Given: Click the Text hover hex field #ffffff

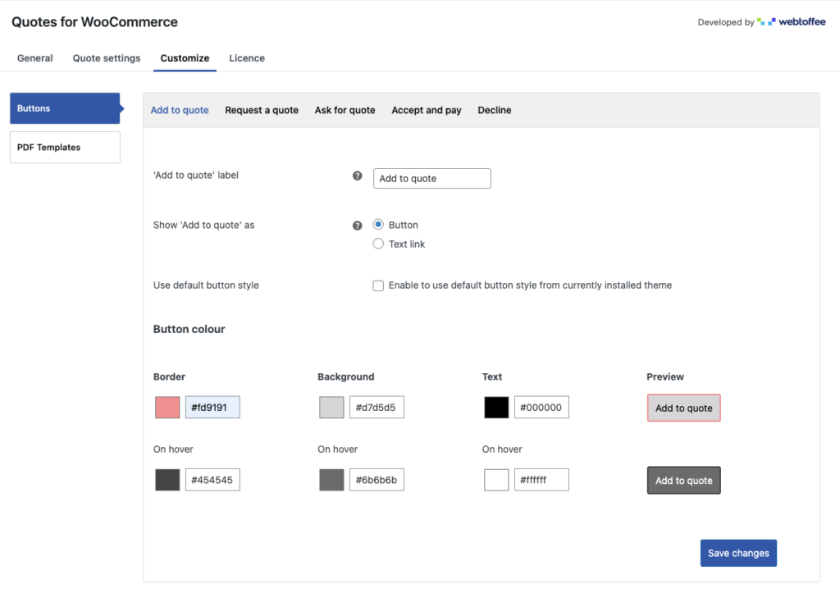Looking at the screenshot, I should [541, 479].
